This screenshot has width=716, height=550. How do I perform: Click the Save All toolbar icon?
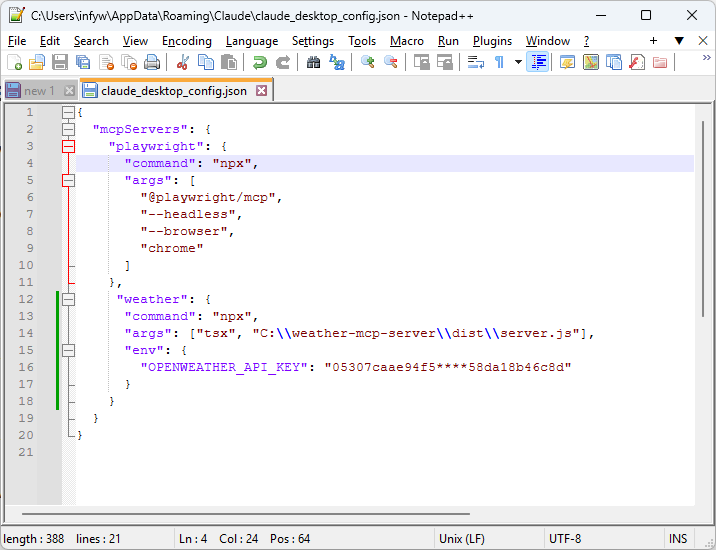(83, 62)
